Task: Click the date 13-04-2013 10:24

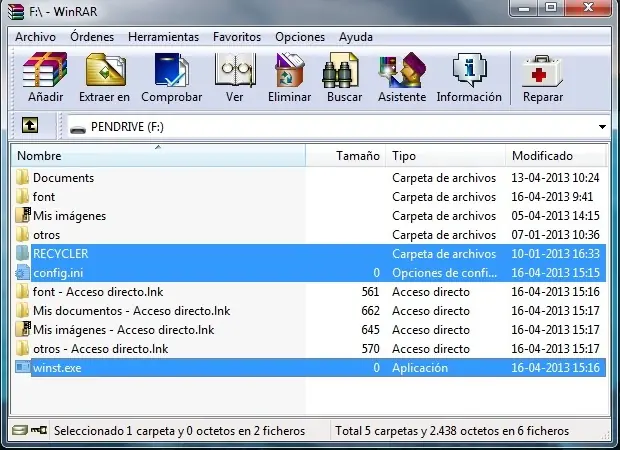Action: tap(555, 178)
